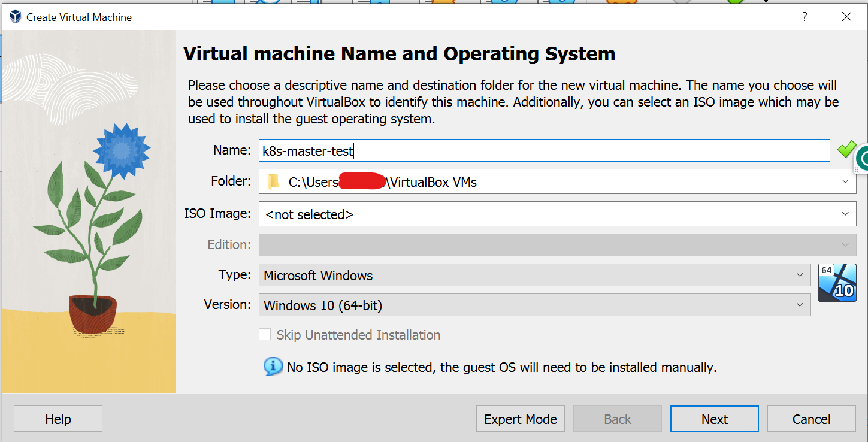The image size is (868, 442).
Task: Click the blue info icon beside ISO message
Action: tap(273, 367)
